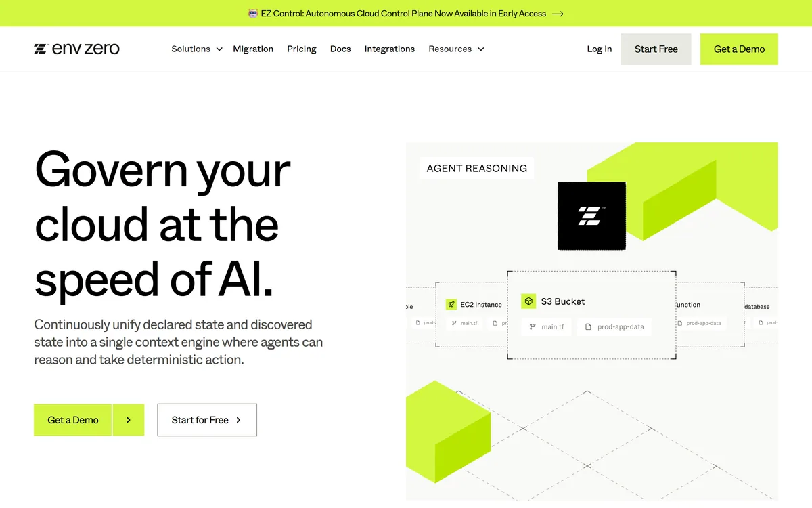
Task: Click the AGENT REASONING label
Action: pyautogui.click(x=477, y=168)
